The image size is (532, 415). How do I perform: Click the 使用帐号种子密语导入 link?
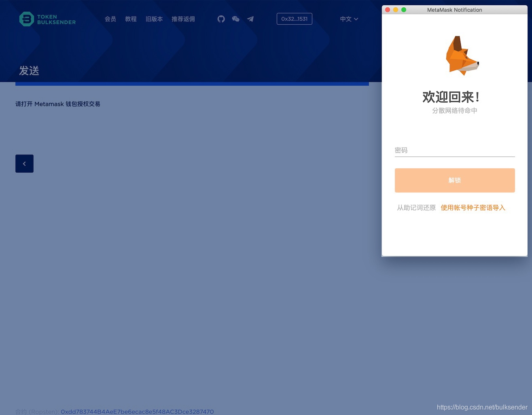pyautogui.click(x=473, y=207)
